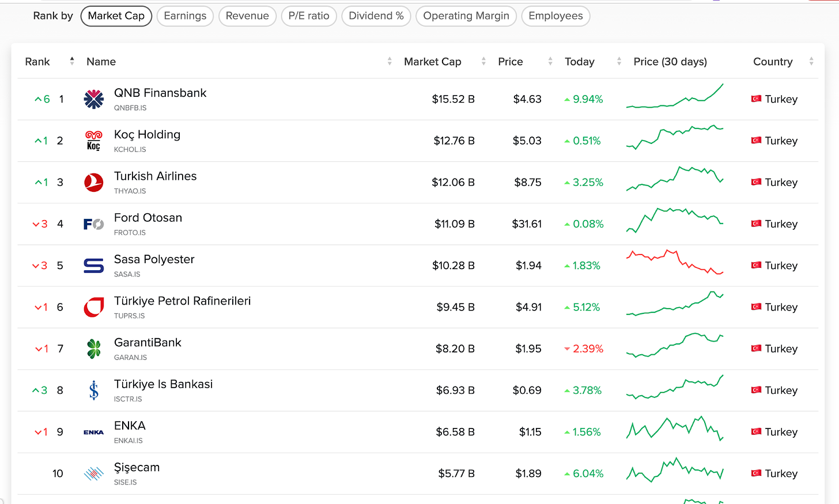The image size is (839, 504).
Task: Click the Turkey label in Türkiye Petrol row
Action: [x=781, y=308]
